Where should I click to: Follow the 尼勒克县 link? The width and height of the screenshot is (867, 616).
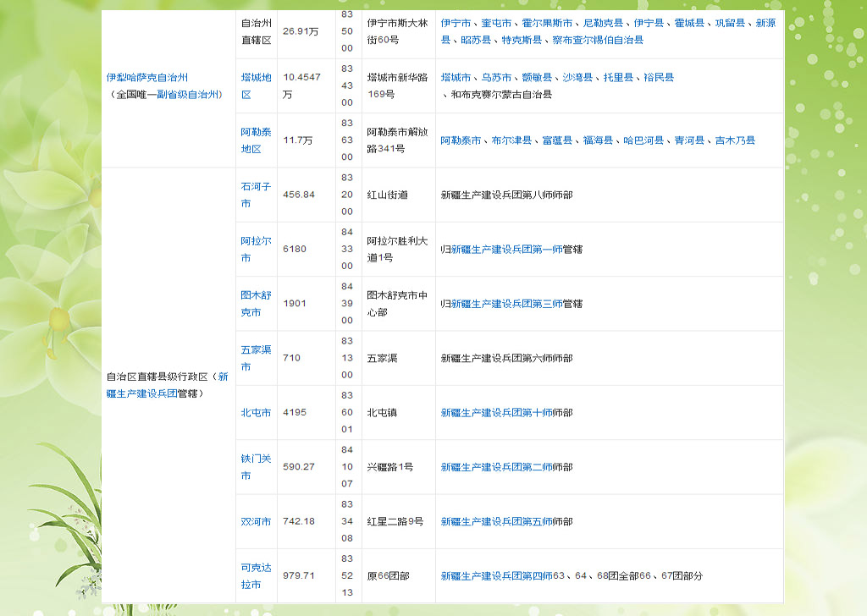pyautogui.click(x=603, y=23)
